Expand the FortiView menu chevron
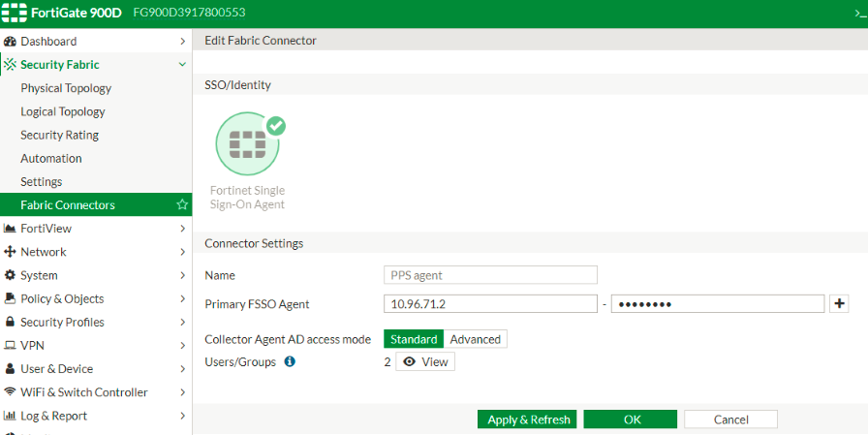This screenshot has height=435, width=868. (183, 228)
